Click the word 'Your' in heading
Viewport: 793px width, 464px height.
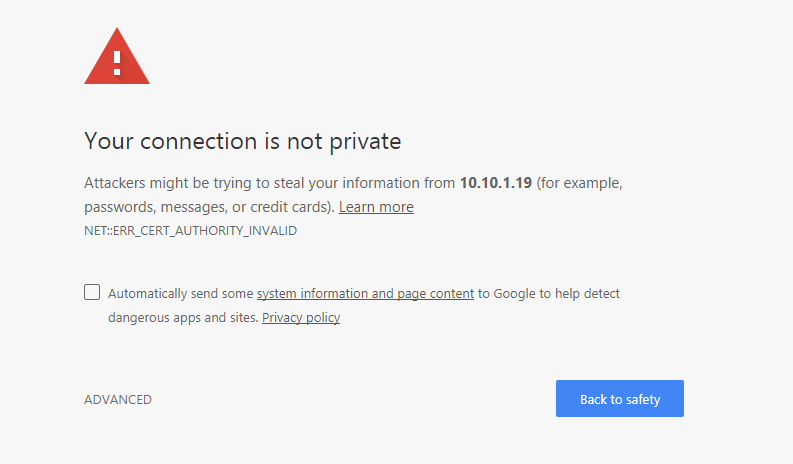click(106, 141)
